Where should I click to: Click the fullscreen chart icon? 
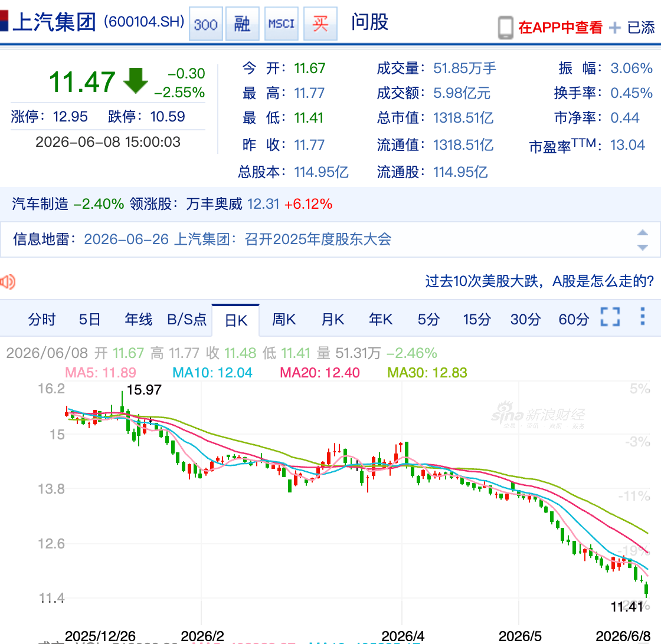(610, 317)
